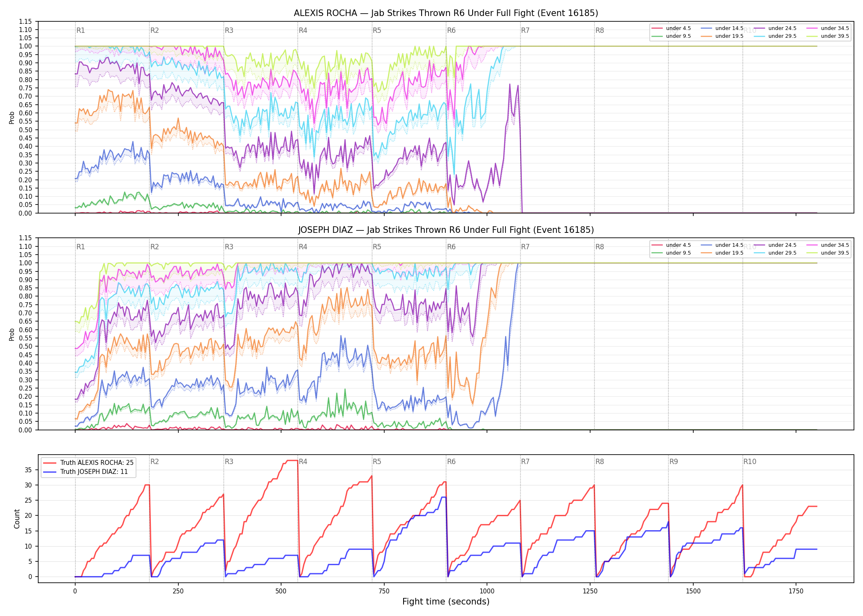The height and width of the screenshot is (616, 863).
Task: Select the R1 round label in Diaz chart
Action: [x=81, y=247]
